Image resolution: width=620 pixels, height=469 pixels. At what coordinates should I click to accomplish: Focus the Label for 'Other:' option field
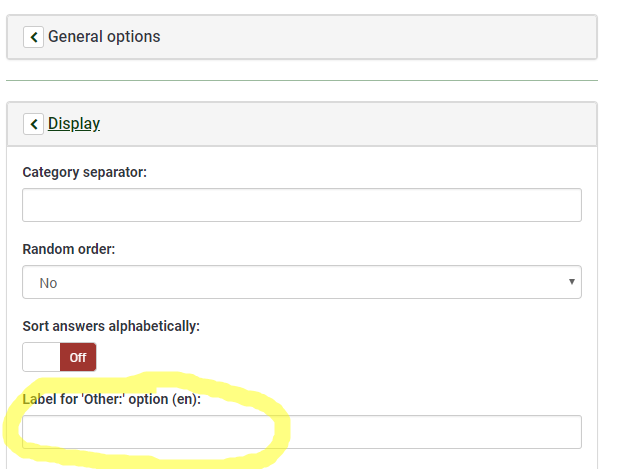tap(301, 432)
